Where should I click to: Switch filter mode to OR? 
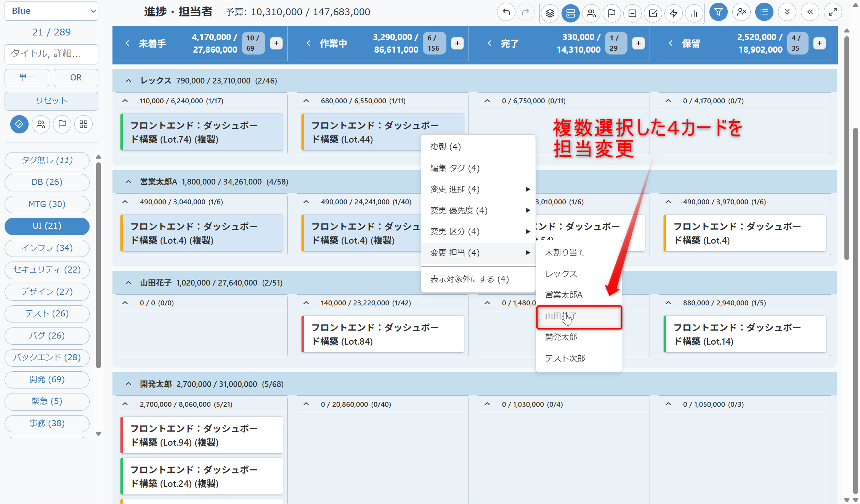[76, 78]
